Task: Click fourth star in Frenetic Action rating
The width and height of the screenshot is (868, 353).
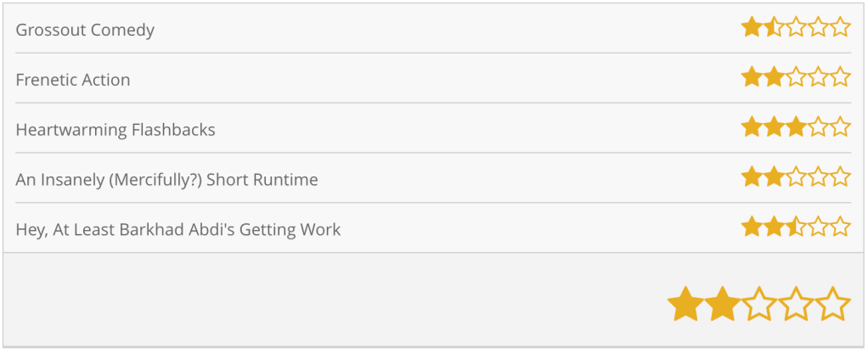Action: click(818, 78)
